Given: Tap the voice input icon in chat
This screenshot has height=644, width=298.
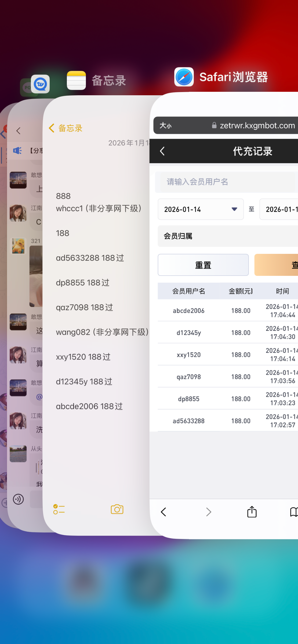Looking at the screenshot, I should coord(18,499).
